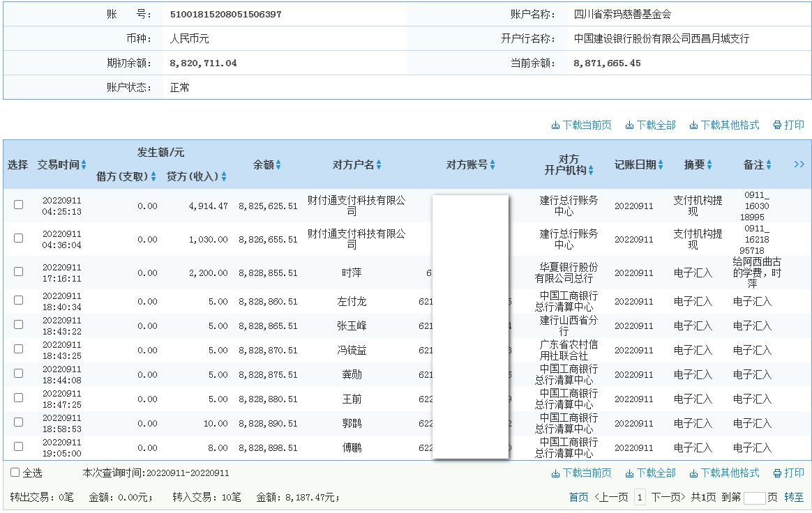Screen dimensions: 812x513
Task: Click top 打印 print link
Action: pos(789,125)
